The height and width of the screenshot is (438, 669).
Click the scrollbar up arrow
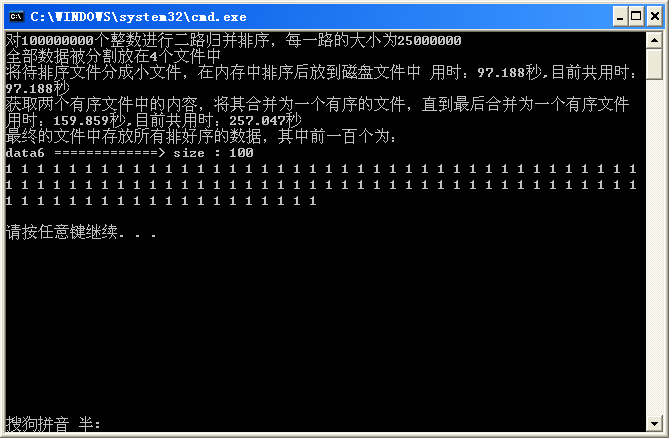click(654, 41)
